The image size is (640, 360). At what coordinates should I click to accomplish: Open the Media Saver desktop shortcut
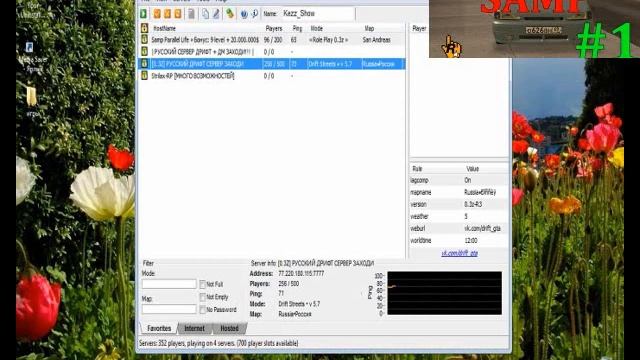[x=31, y=57]
